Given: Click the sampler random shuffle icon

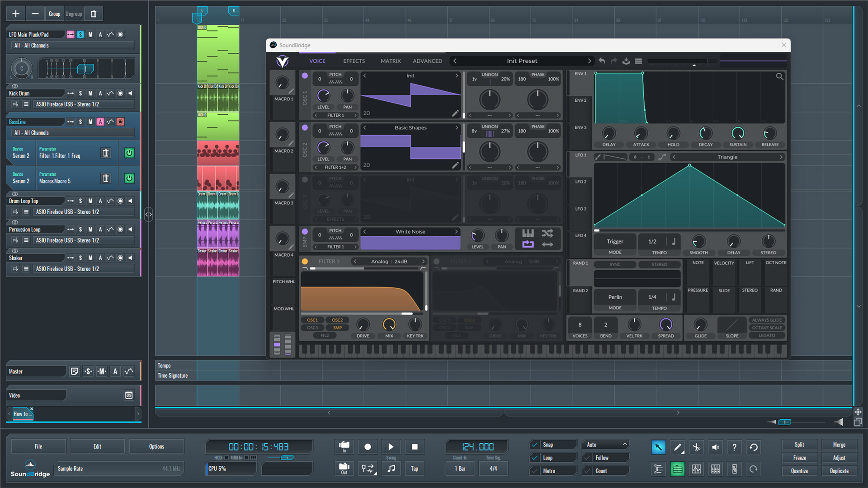Looking at the screenshot, I should coord(547,233).
